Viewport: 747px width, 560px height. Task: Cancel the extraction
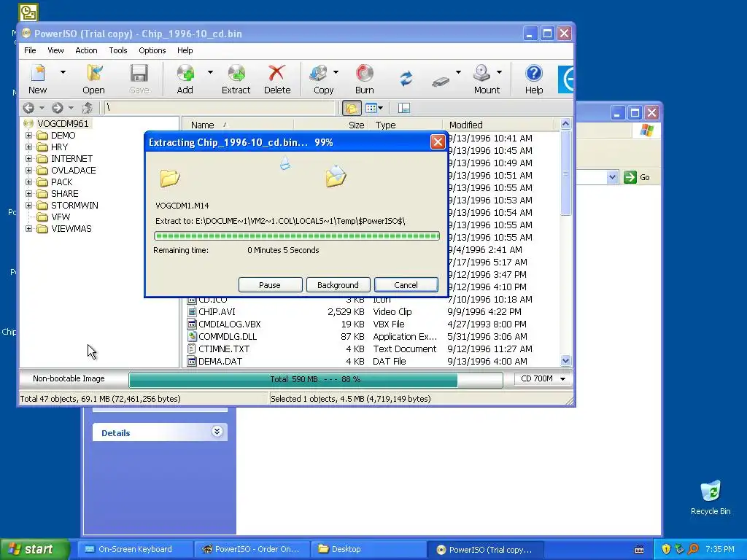tap(406, 285)
